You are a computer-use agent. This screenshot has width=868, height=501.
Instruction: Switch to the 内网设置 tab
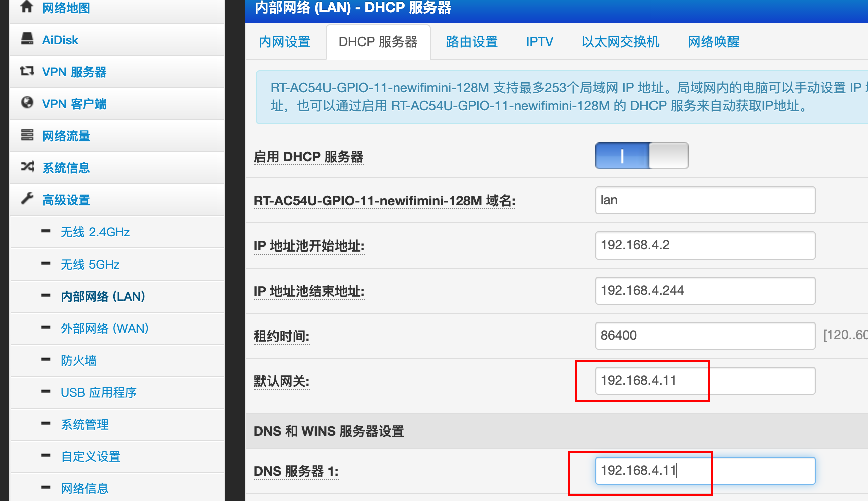click(285, 42)
